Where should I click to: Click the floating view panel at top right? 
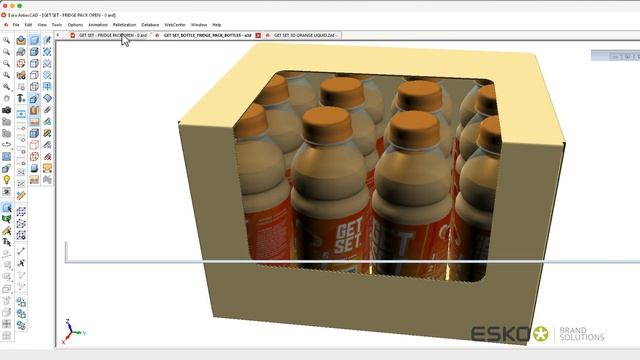click(x=615, y=56)
